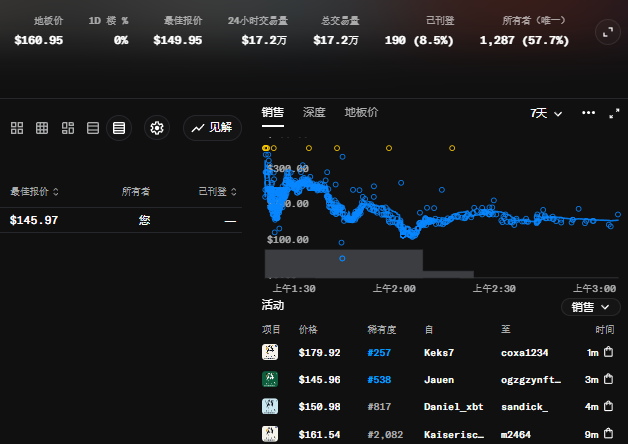The height and width of the screenshot is (444, 628).
Task: Click the 稀有度 column header
Action: 382,329
